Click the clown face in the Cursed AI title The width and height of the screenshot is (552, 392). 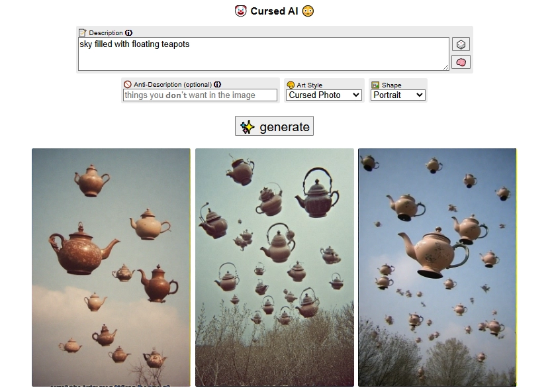(x=240, y=11)
